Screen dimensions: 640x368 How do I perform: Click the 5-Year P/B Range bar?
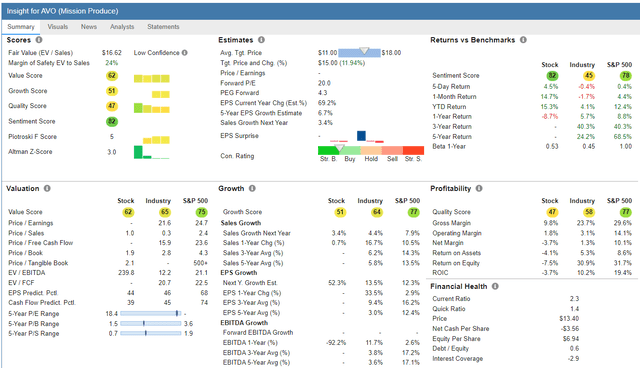click(151, 323)
